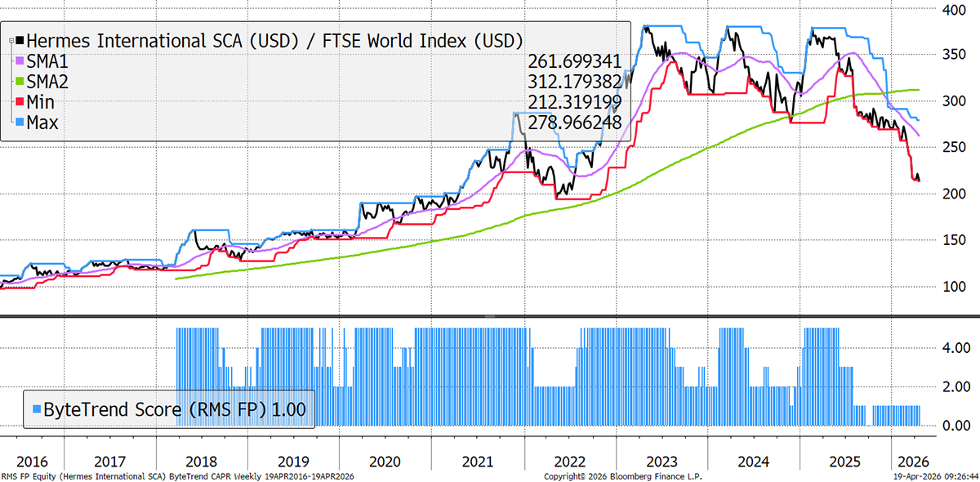Click the 2021 year label on time axis
The width and height of the screenshot is (980, 482).
coord(477,461)
